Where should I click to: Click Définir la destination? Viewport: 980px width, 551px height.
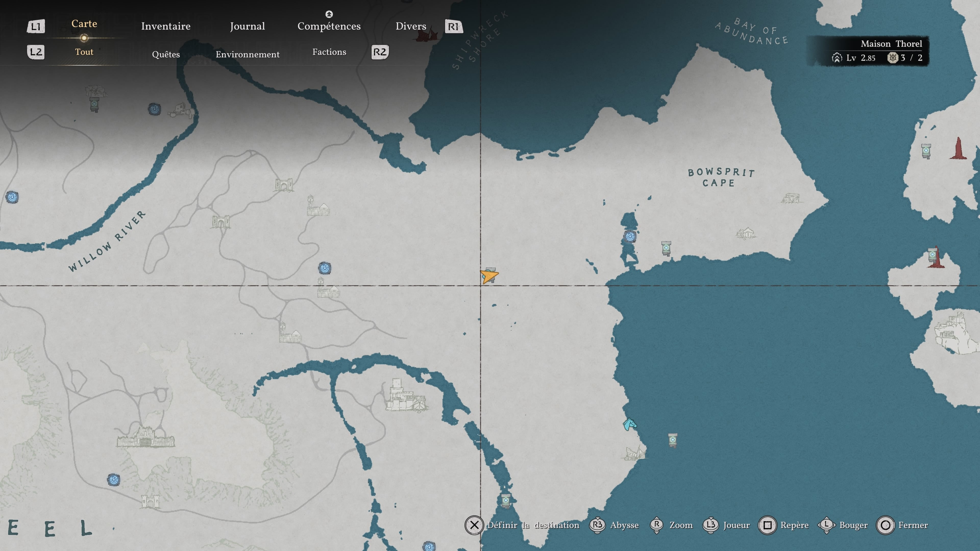[533, 525]
